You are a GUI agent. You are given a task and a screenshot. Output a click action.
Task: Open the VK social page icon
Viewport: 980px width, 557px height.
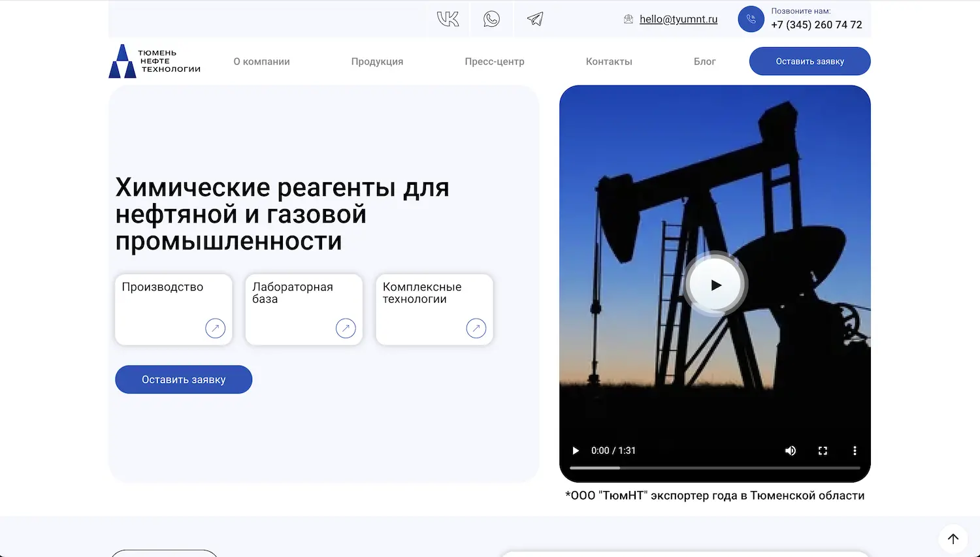point(448,19)
